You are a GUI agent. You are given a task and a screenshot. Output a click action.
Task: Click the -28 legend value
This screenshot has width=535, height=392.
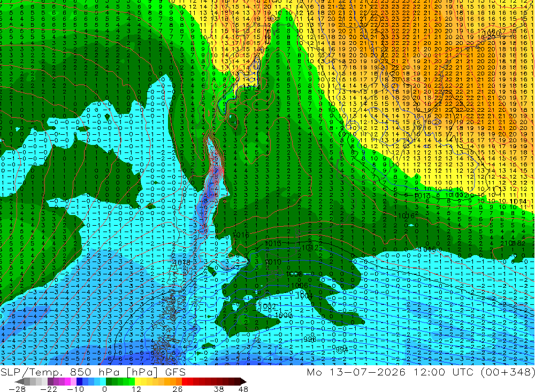click(x=17, y=389)
